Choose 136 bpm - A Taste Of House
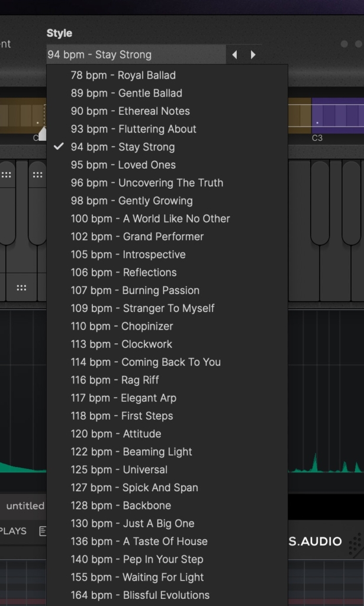 [x=139, y=541]
